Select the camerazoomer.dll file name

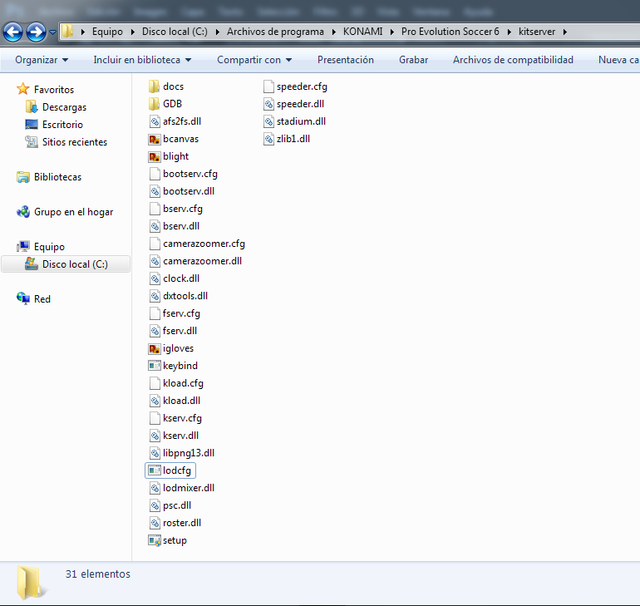[202, 261]
